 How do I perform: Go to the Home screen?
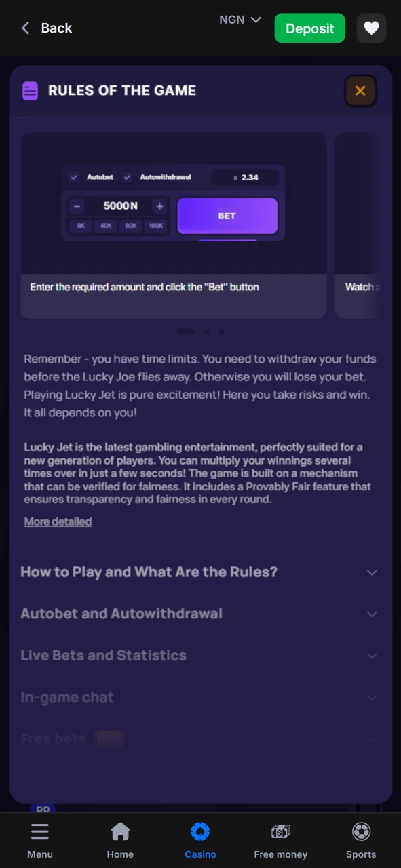tap(120, 841)
